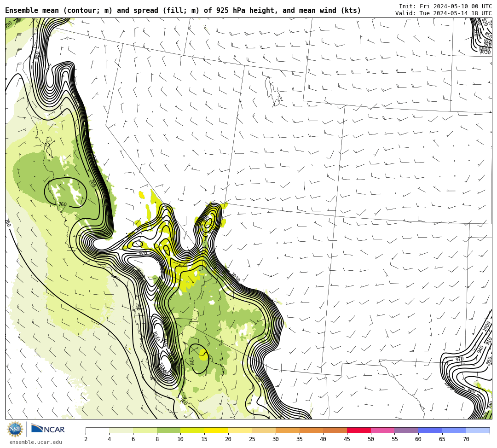This screenshot has width=497, height=448.
Task: Click the Valid: Tue 2024-05-14 18 UTC text
Action: pos(444,13)
